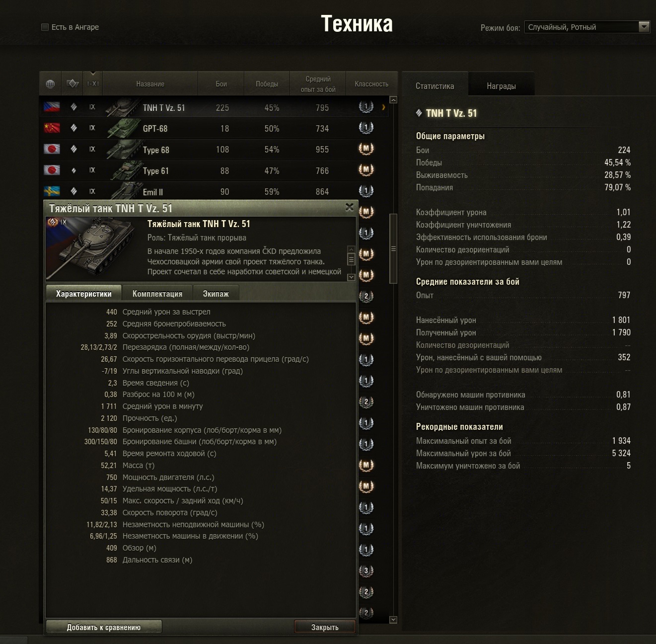Close the Тяжёлый танк info popup

pos(350,207)
